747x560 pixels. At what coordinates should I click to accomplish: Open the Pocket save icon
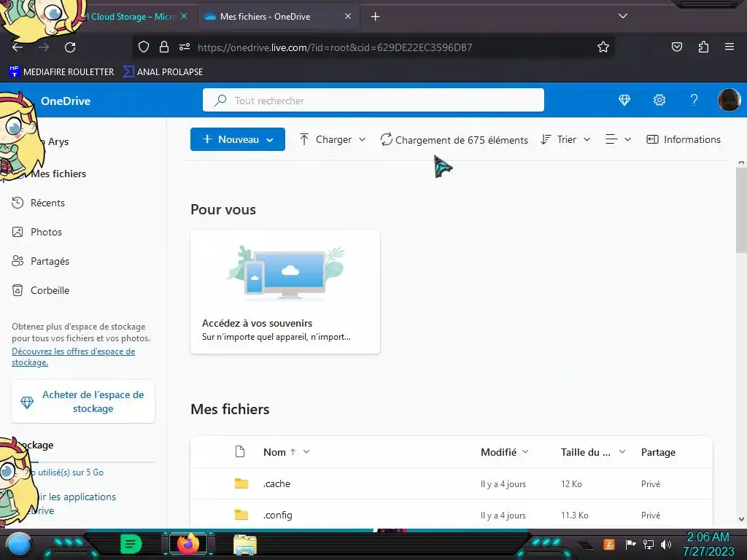[x=676, y=47]
